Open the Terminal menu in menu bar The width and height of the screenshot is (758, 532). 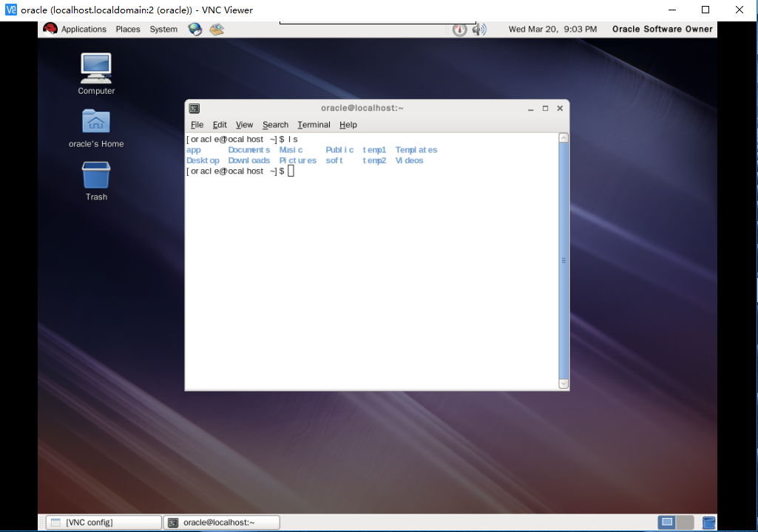click(x=314, y=125)
